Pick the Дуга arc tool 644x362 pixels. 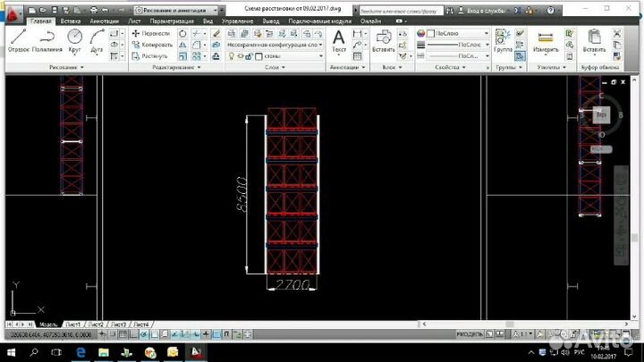tap(97, 38)
